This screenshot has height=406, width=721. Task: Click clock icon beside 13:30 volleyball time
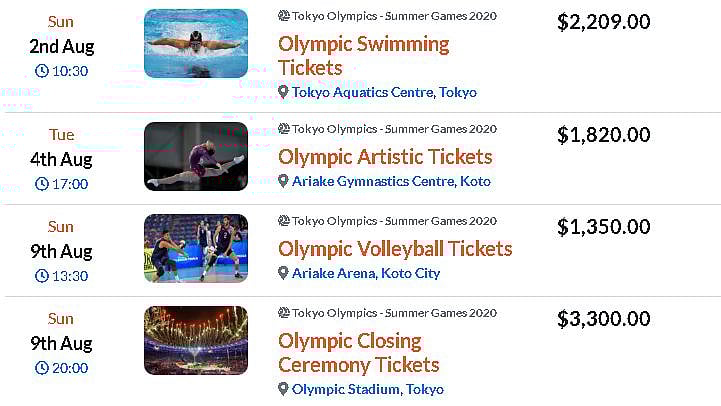pos(42,276)
